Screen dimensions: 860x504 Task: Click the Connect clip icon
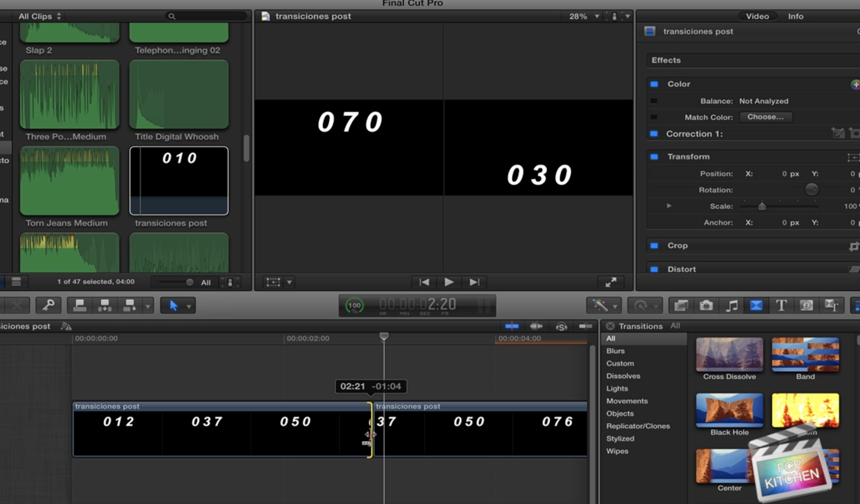click(80, 305)
